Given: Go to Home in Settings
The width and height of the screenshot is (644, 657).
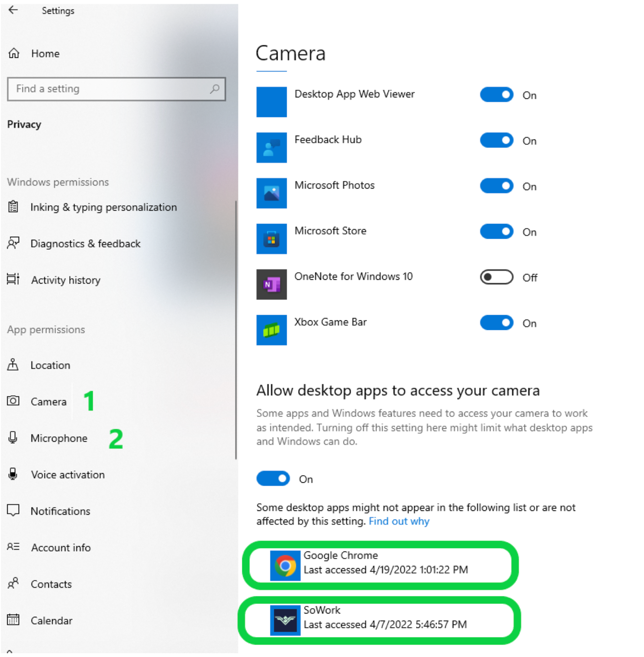Looking at the screenshot, I should [x=45, y=53].
